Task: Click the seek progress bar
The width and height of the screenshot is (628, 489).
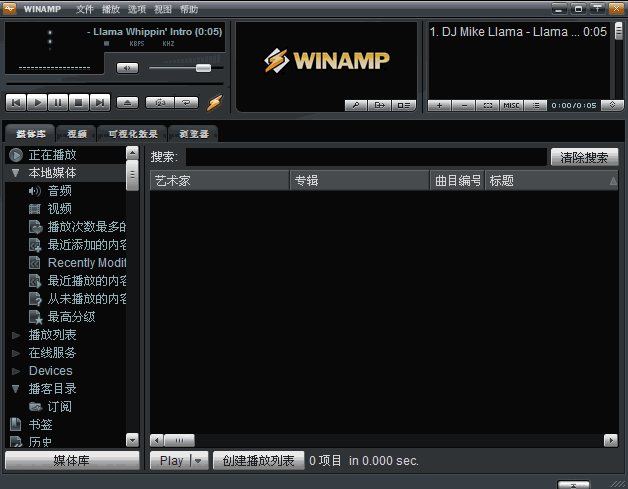Action: 115,83
